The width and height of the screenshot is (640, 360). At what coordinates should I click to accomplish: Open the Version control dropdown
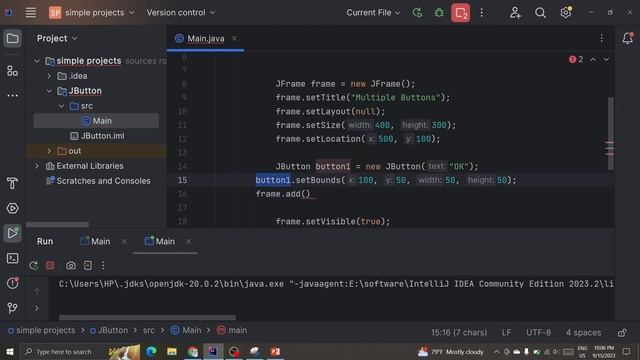point(180,13)
